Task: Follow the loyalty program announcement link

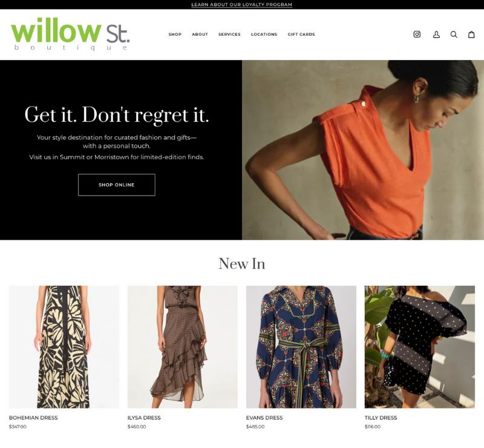Action: (x=241, y=5)
